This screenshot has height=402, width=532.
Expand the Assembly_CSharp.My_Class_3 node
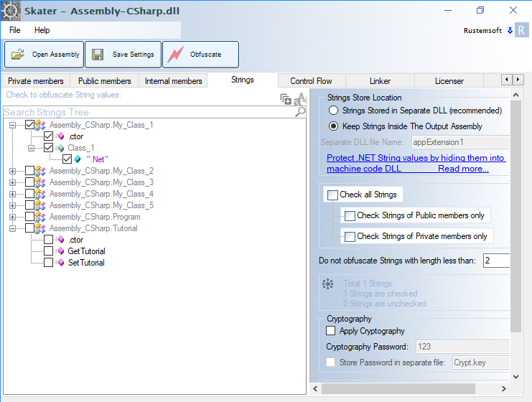(12, 182)
